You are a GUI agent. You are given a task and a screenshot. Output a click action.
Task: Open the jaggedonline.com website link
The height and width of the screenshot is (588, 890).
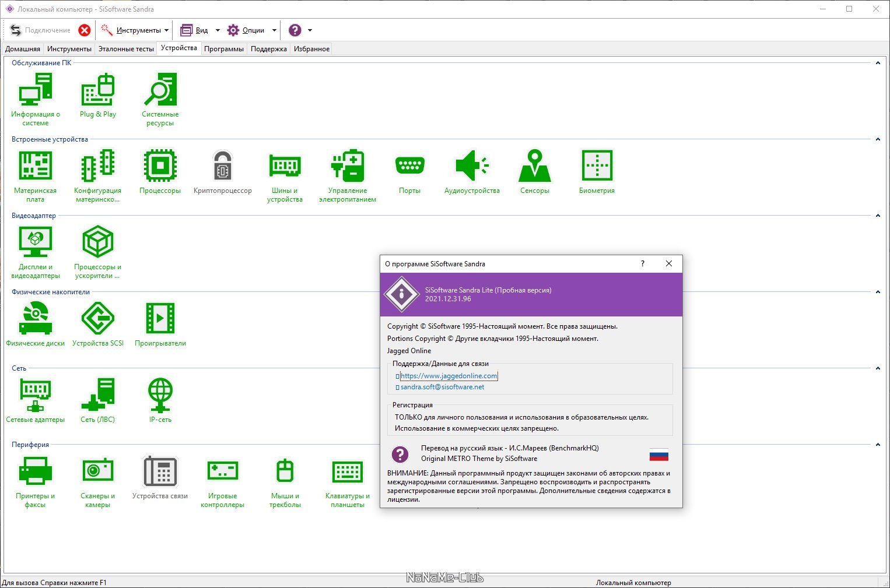[x=448, y=376]
